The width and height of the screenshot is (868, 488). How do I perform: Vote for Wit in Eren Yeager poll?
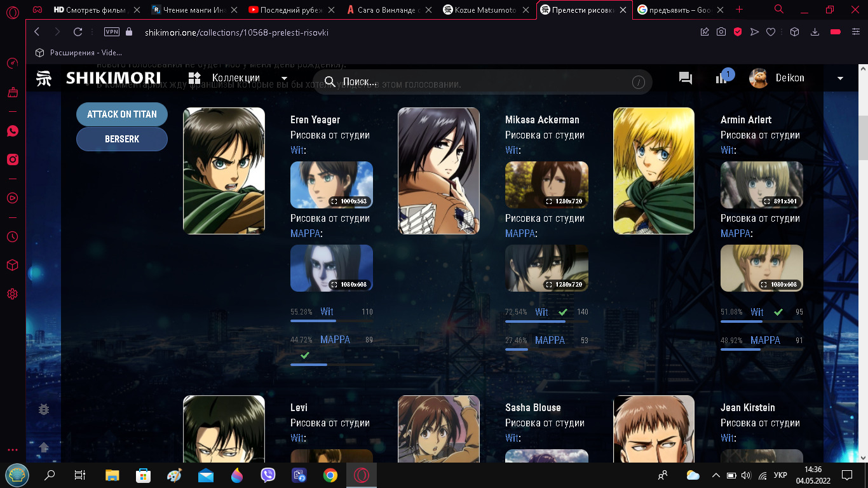click(327, 312)
